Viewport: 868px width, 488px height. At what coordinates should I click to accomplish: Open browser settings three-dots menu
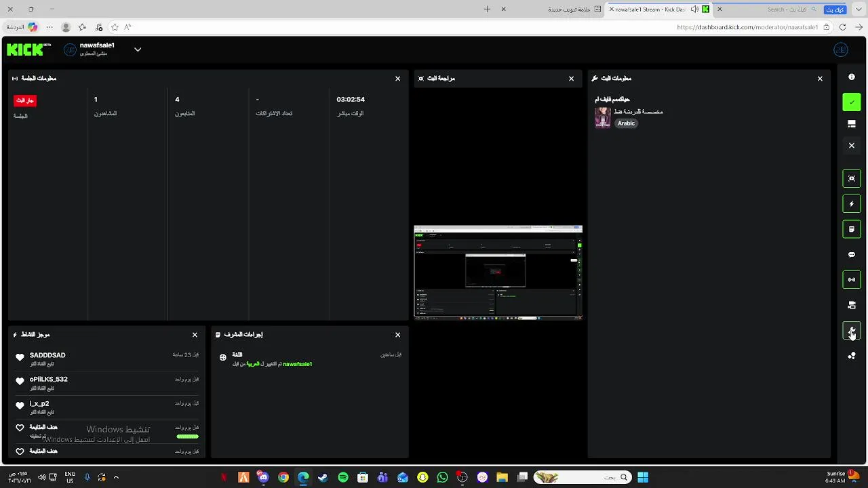pos(50,27)
